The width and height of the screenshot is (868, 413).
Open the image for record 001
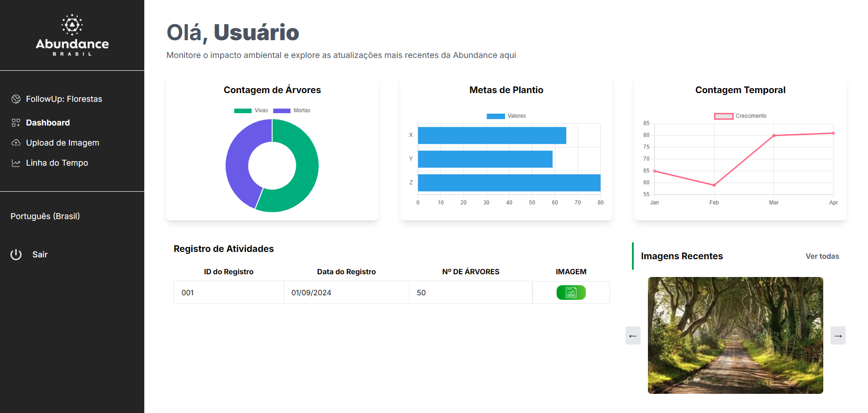pyautogui.click(x=571, y=293)
